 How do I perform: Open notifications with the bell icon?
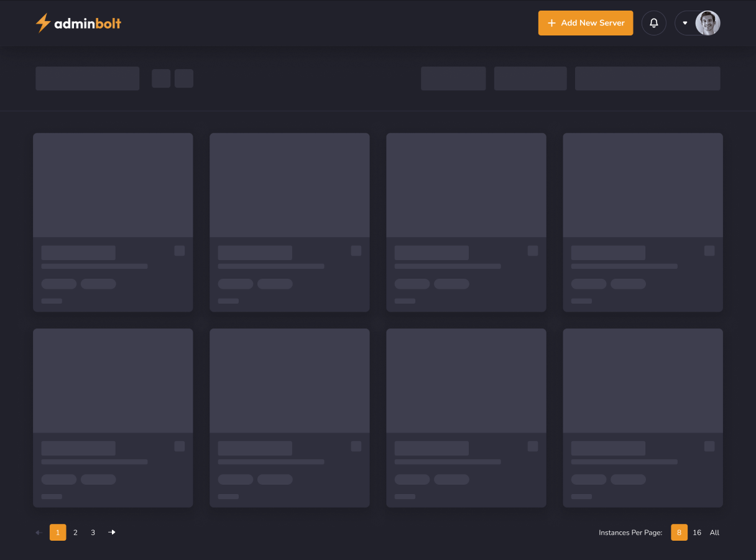(x=653, y=22)
